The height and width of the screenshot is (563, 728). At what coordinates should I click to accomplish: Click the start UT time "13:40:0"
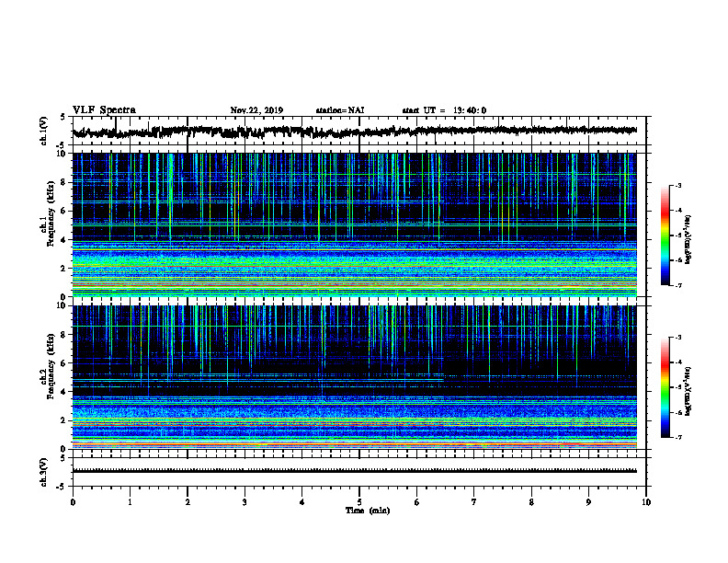pyautogui.click(x=470, y=110)
